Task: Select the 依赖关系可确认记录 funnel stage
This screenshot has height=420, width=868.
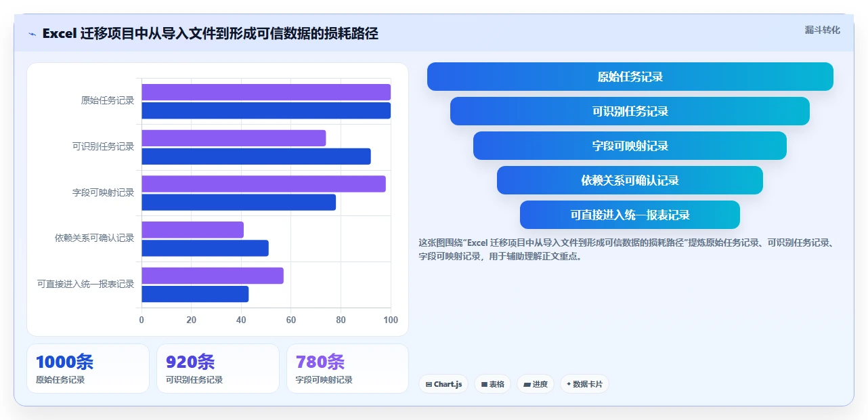Action: coord(630,180)
